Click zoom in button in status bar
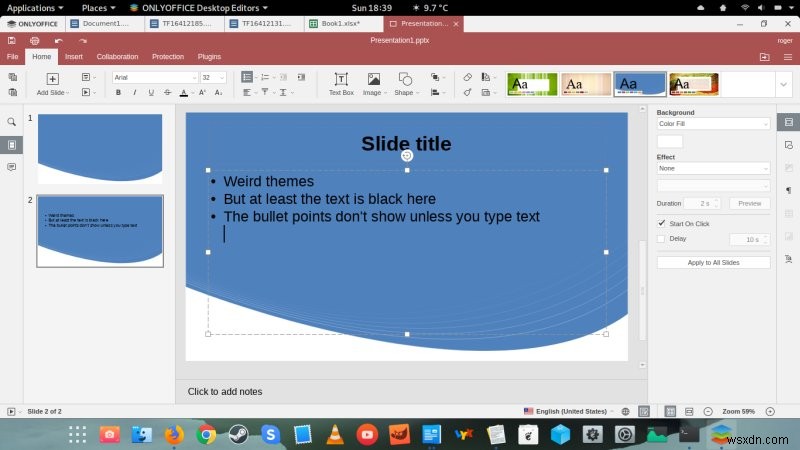The image size is (800, 450). (x=770, y=411)
